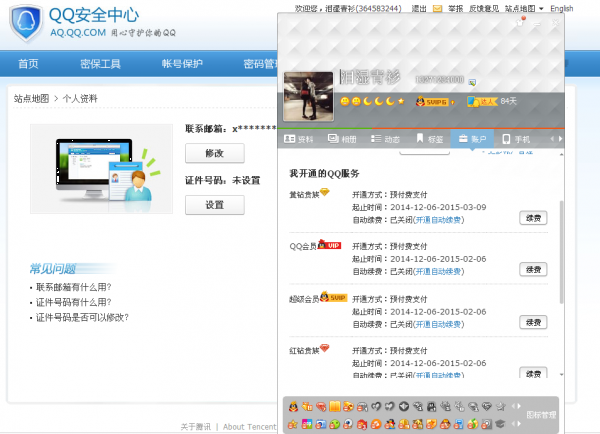Click the profile avatar photo
Viewport: 600px width, 434px height.
(308, 96)
